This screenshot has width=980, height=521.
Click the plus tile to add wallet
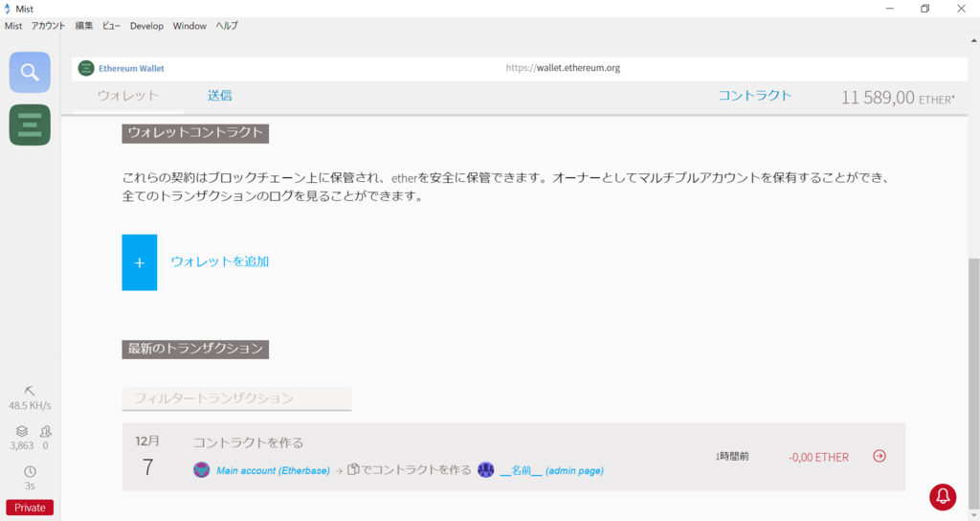[x=140, y=262]
